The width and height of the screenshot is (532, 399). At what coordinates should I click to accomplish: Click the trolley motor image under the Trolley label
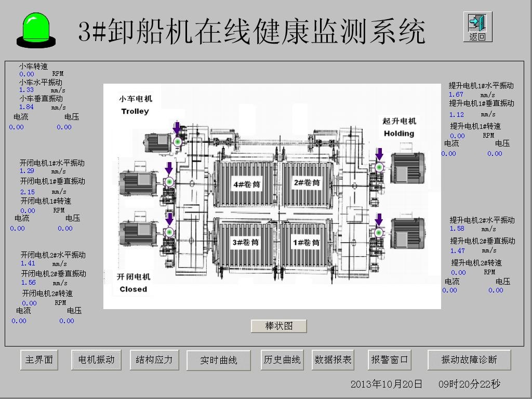(x=157, y=143)
